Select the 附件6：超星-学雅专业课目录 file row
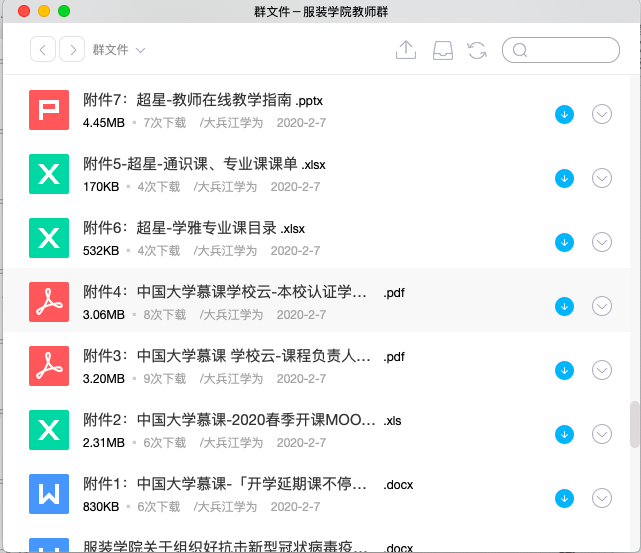 (x=300, y=238)
